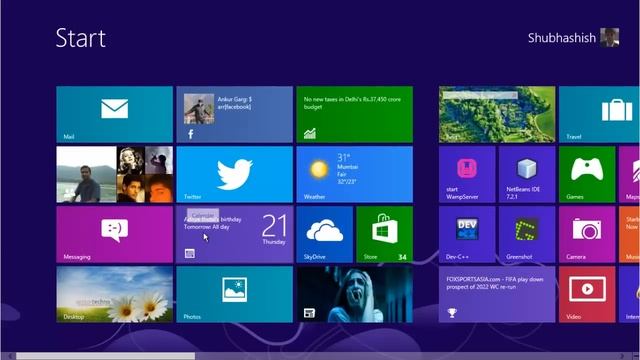Screen dimensions: 640x360
Task: Launch the Greenshot tile
Action: click(527, 234)
